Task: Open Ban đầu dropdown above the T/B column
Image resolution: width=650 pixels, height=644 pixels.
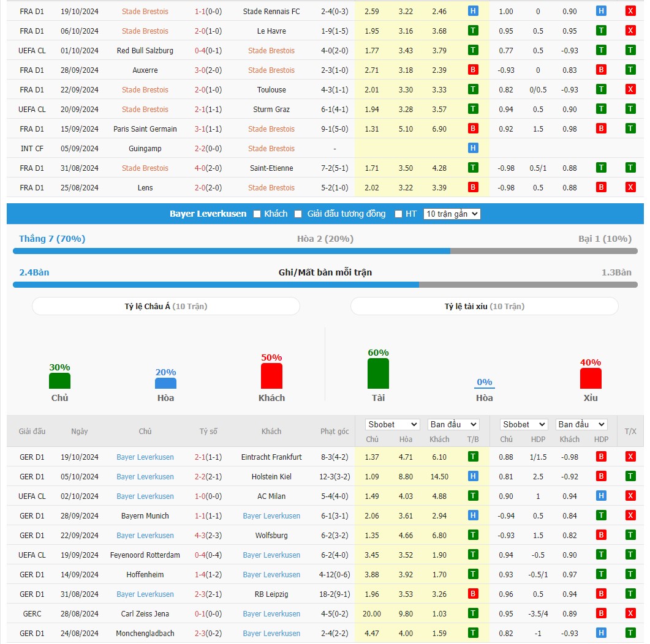Action: [x=453, y=424]
